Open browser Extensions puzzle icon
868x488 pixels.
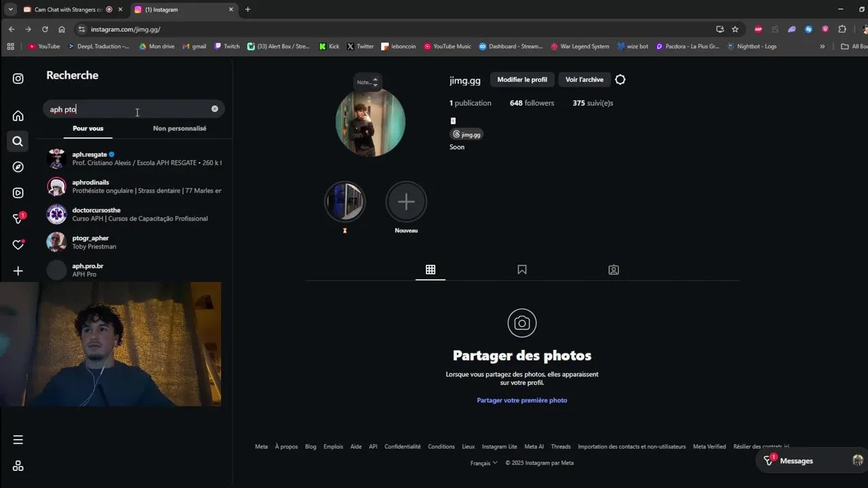point(842,29)
